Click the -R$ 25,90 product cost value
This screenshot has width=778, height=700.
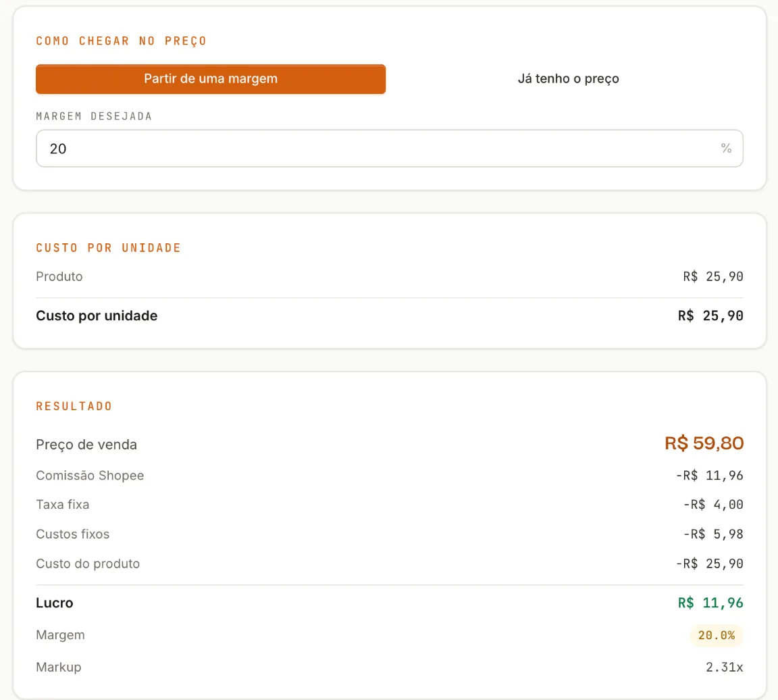point(709,564)
